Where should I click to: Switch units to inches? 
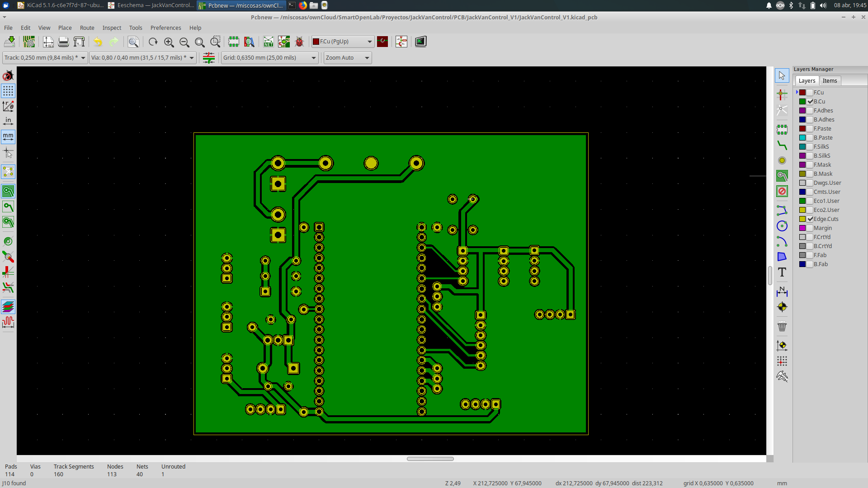click(8, 121)
